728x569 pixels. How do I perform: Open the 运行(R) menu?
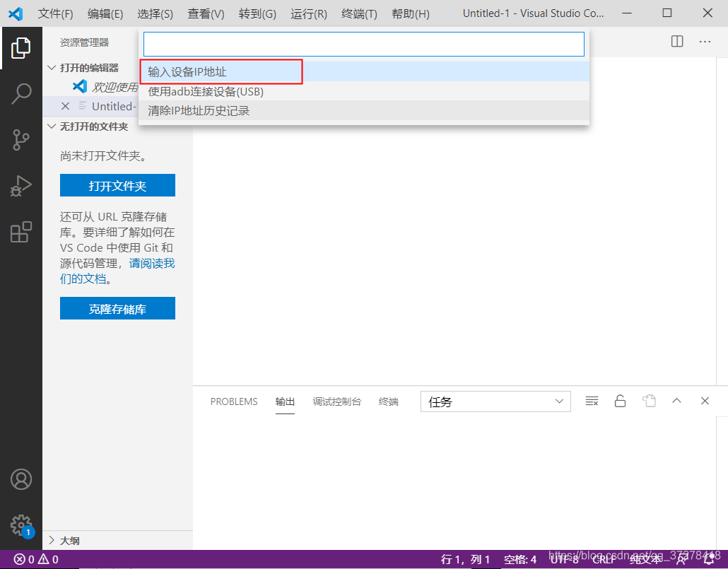[309, 14]
